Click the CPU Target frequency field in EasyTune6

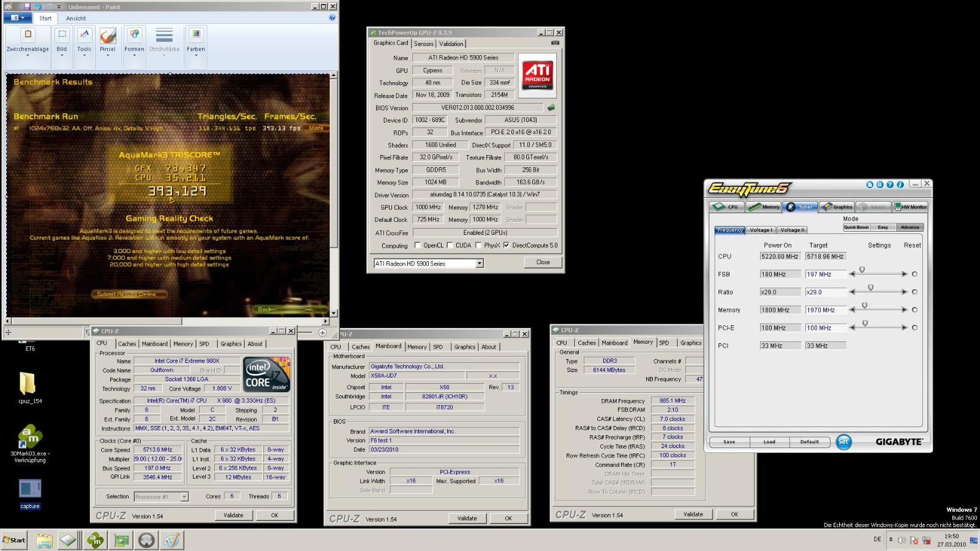pos(826,256)
